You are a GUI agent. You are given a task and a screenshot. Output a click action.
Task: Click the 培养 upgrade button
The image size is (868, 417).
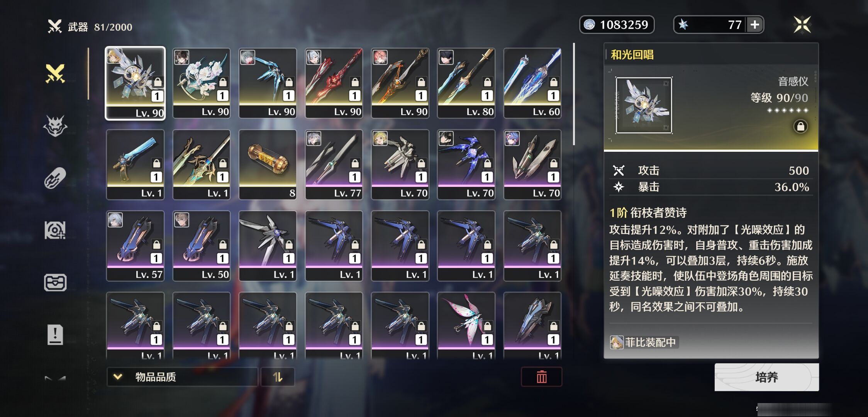click(766, 377)
